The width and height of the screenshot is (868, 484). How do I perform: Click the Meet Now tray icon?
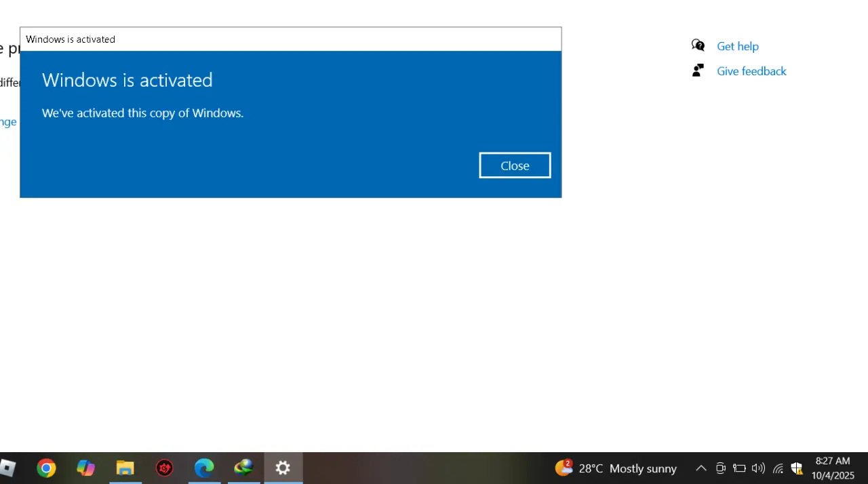[x=720, y=468]
